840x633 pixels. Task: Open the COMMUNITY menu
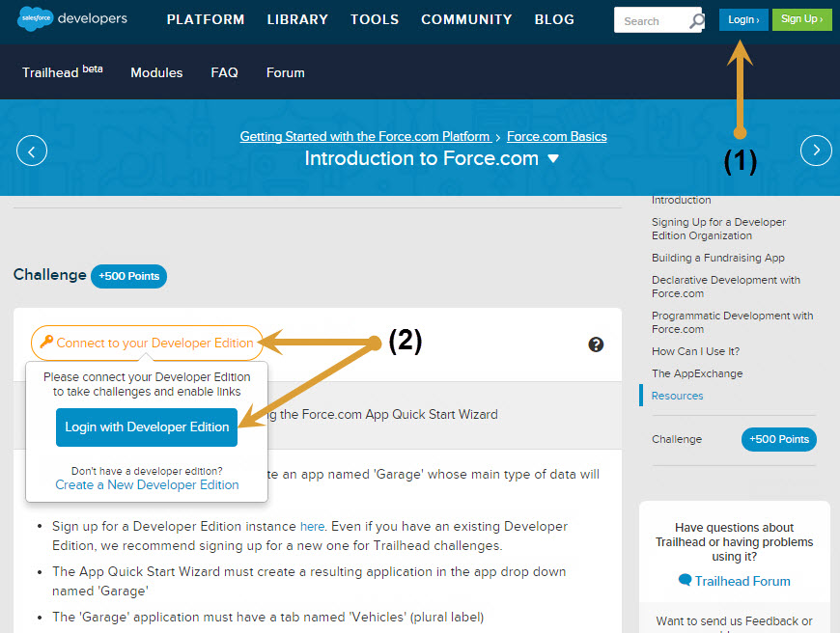[466, 20]
